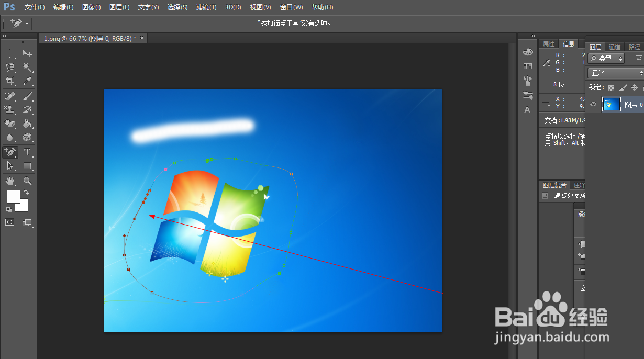Screen dimensions: 644x359
Task: Open the 图像(I) menu
Action: [92, 7]
